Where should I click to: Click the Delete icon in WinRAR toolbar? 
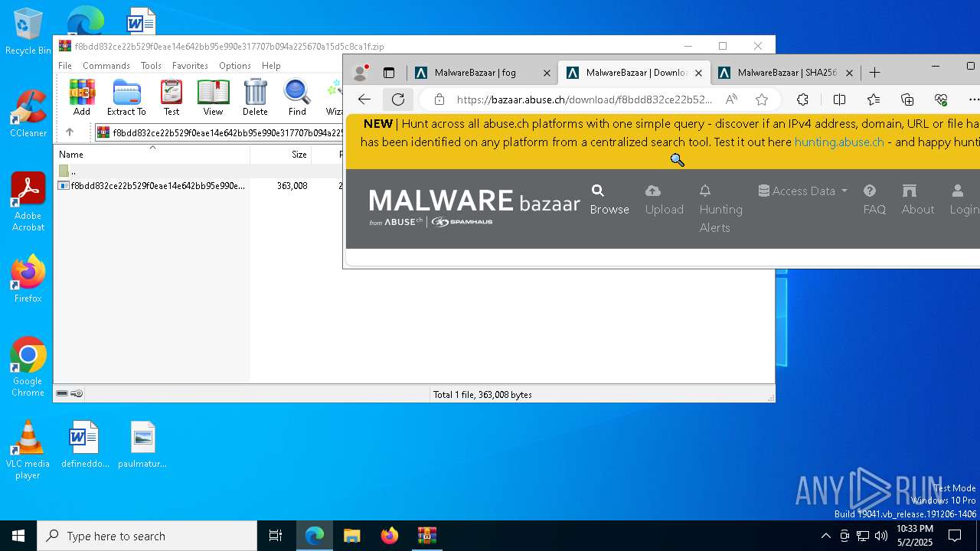pyautogui.click(x=255, y=97)
